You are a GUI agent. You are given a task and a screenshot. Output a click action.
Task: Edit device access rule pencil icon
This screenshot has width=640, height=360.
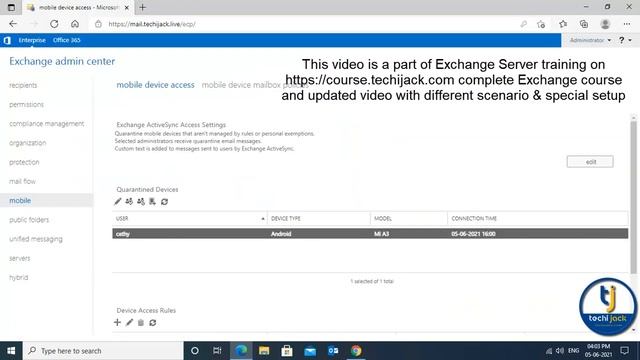[x=129, y=322]
